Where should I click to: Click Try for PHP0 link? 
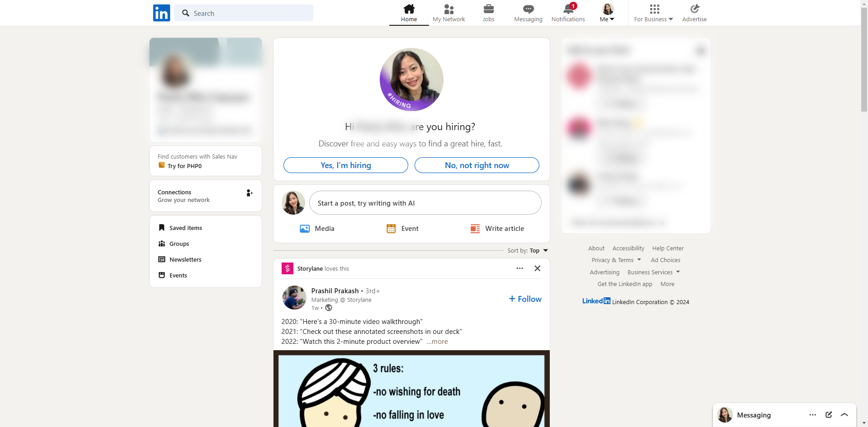(184, 166)
